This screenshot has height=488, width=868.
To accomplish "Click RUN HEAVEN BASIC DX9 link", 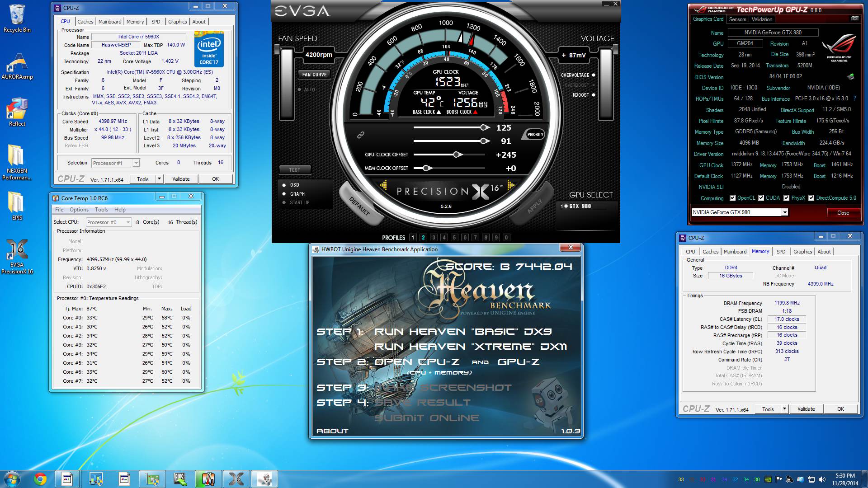I will 463,332.
